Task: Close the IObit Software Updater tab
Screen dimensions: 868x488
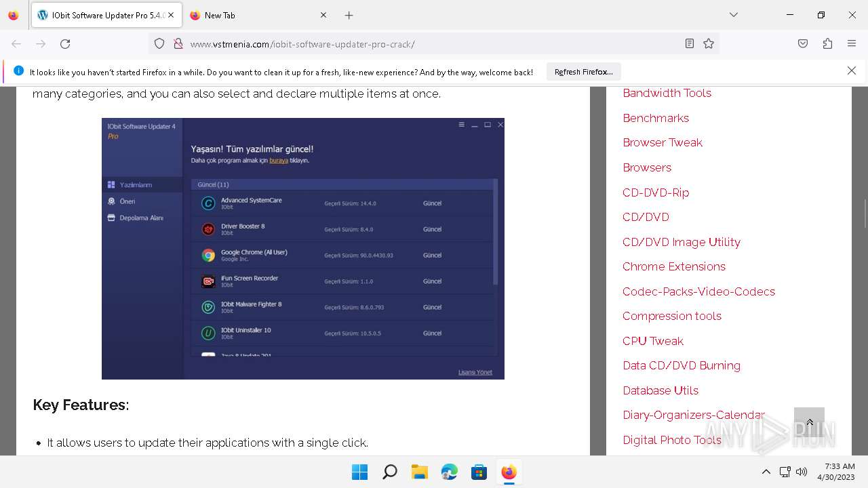Action: click(171, 15)
